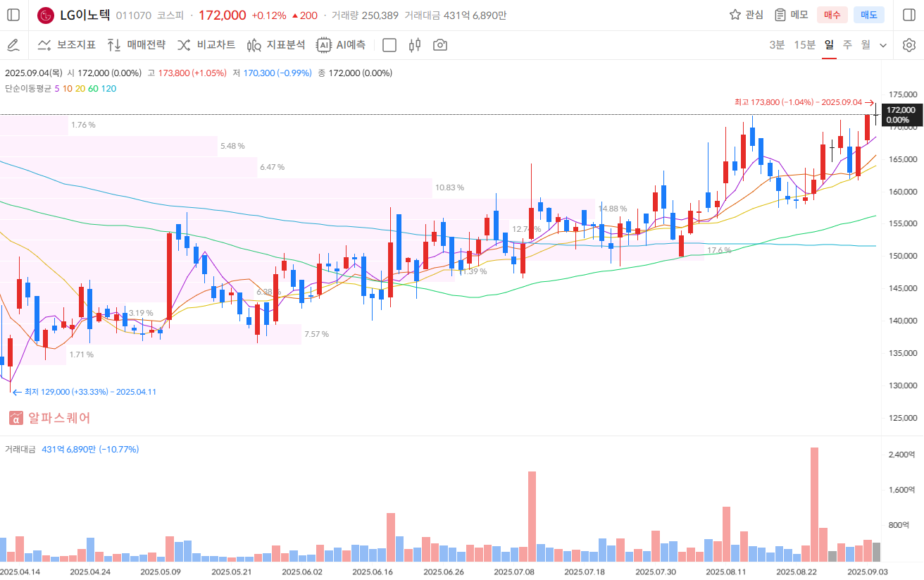Viewport: 924px width, 580px height.
Task: Select 주 weekly interval
Action: (847, 44)
